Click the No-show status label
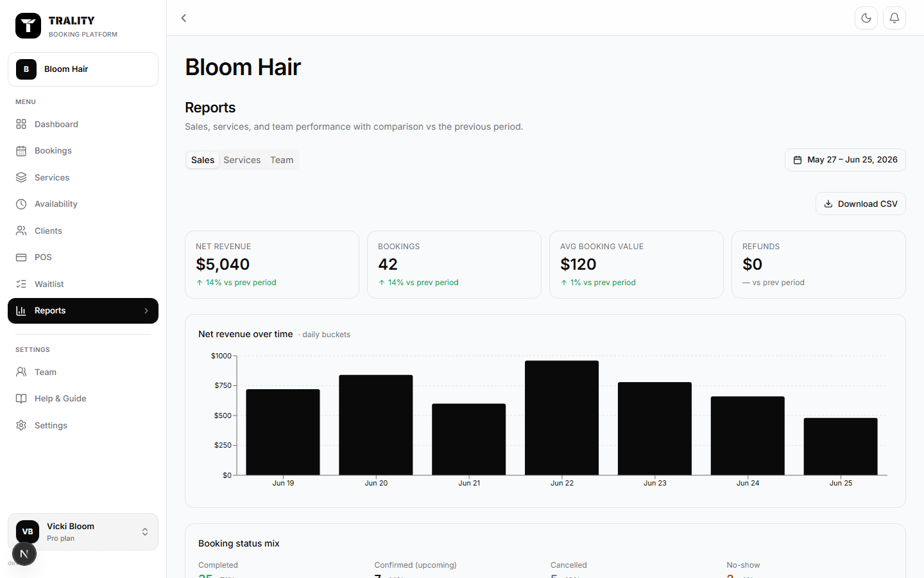 (x=743, y=565)
